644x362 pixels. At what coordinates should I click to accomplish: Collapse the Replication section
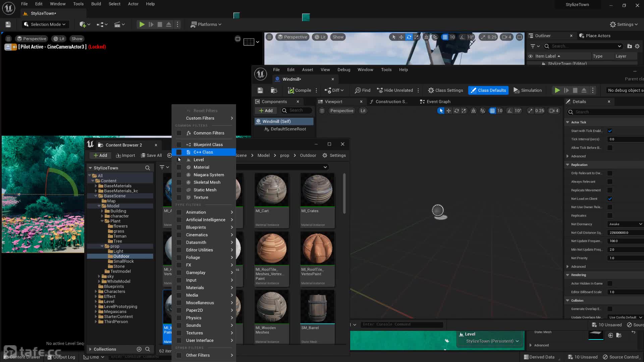(568, 165)
